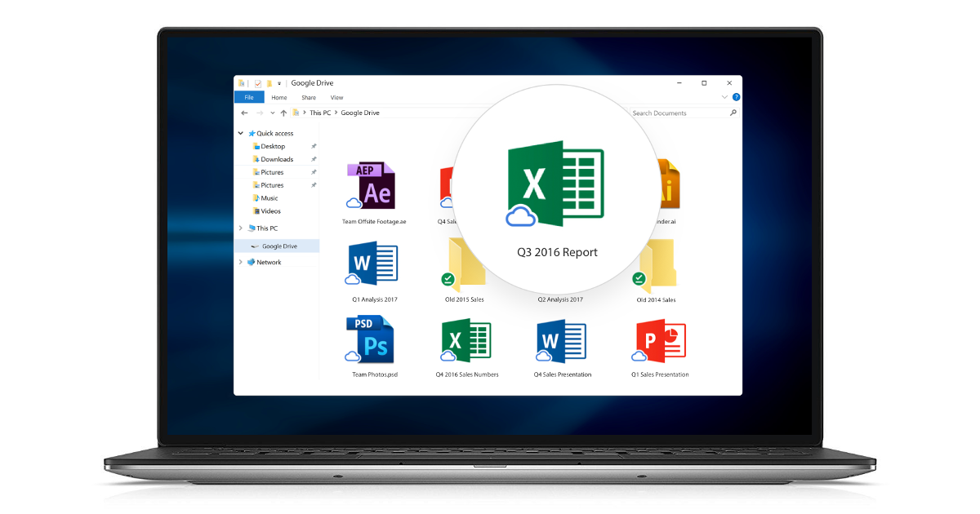980x514 pixels.
Task: Open the File tab
Action: click(x=249, y=97)
